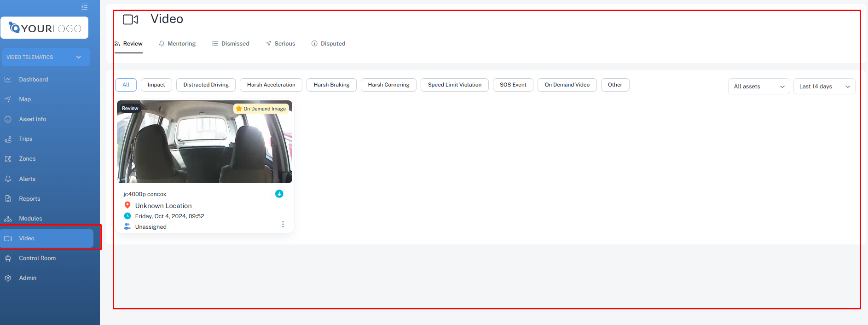This screenshot has height=325, width=868.
Task: Filter by Other events
Action: point(615,85)
